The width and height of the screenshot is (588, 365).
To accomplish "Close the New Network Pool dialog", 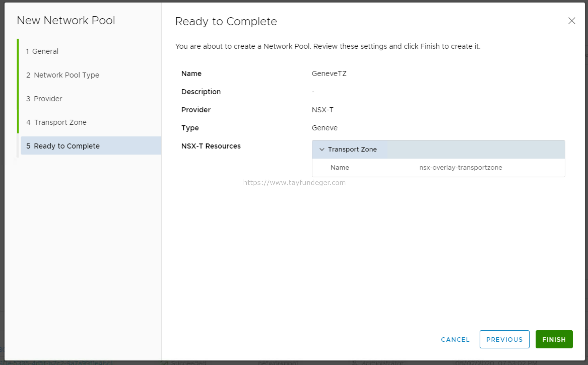I will pos(572,21).
